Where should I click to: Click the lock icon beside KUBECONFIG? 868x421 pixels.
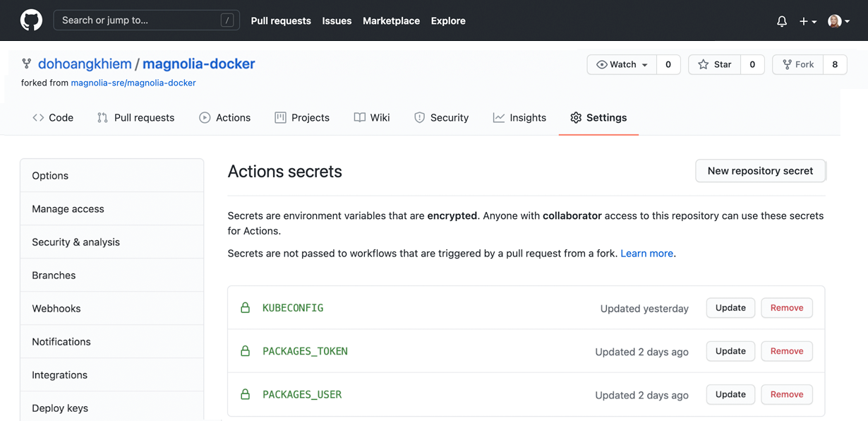point(245,307)
